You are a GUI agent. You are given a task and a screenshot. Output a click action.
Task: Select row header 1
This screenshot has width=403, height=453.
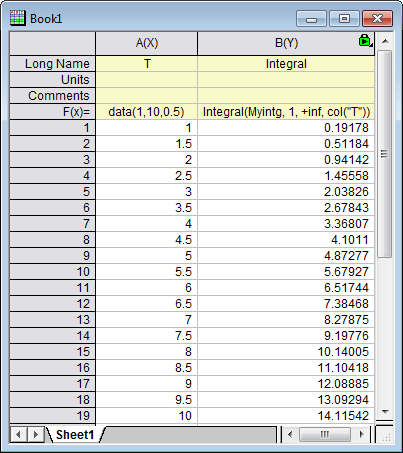pyautogui.click(x=53, y=128)
